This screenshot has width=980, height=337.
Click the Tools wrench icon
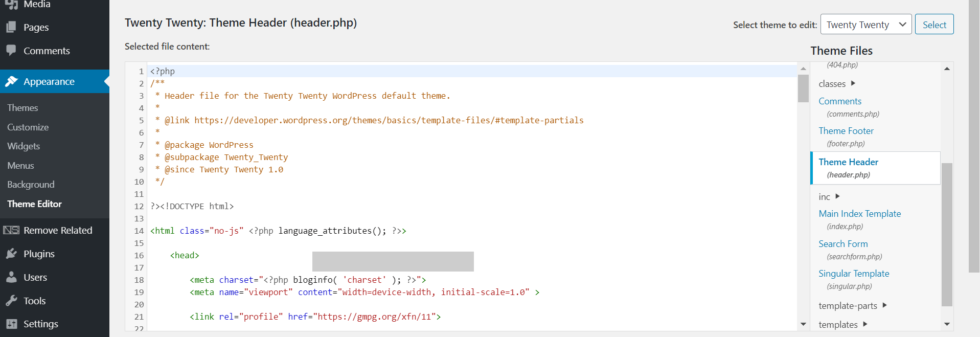(x=11, y=301)
